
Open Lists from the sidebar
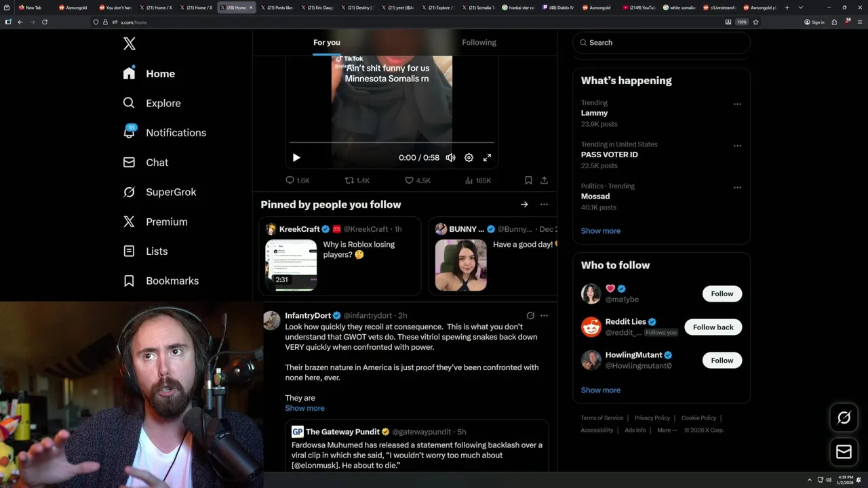(x=145, y=251)
